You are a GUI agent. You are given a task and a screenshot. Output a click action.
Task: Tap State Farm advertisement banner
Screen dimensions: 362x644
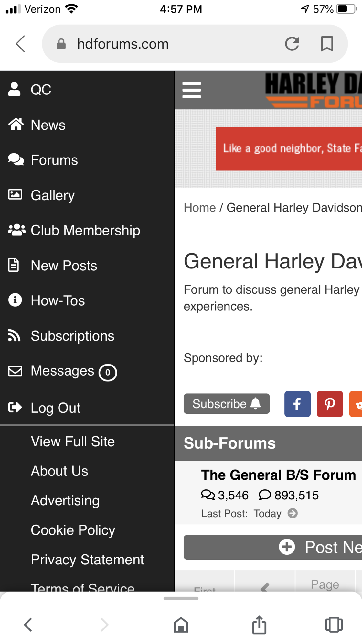click(x=289, y=148)
